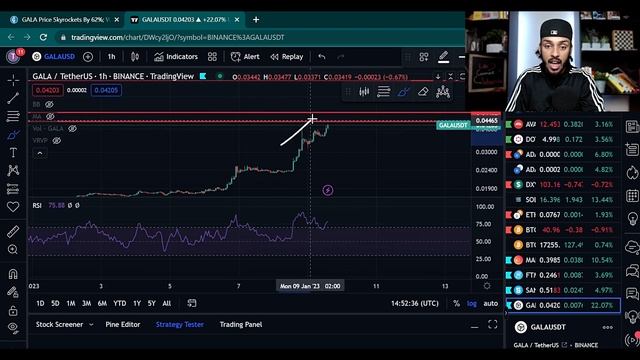Collapse the indicator legend arrow
This screenshot has width=640, height=360.
tap(40, 153)
